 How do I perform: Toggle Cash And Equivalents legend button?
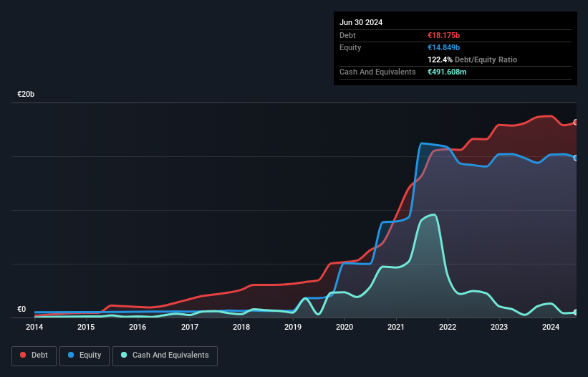165,355
